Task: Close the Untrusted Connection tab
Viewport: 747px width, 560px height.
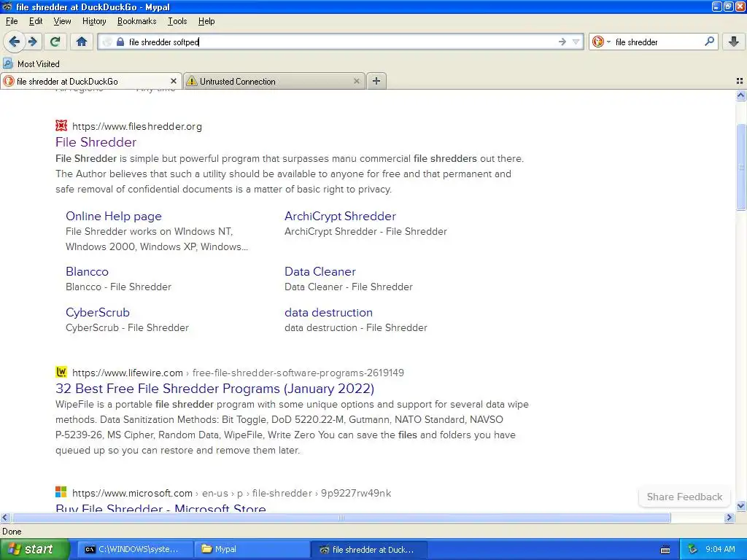Action: pos(356,82)
